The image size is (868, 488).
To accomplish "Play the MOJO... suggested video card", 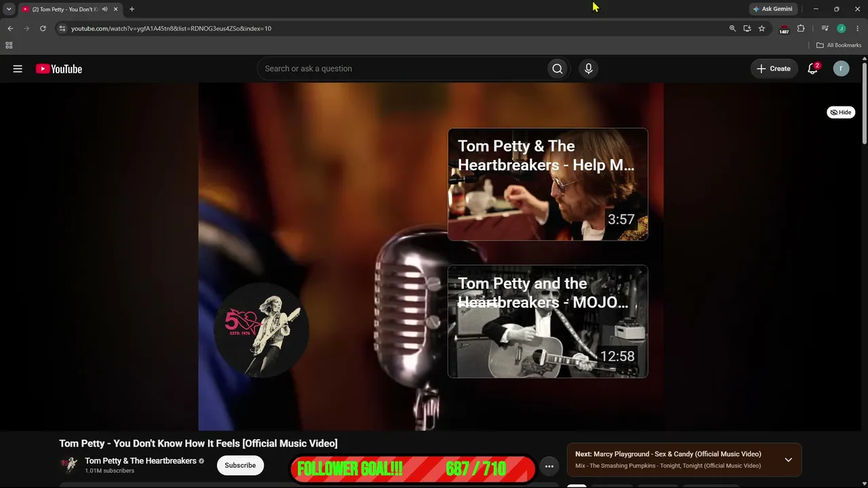I will [548, 321].
